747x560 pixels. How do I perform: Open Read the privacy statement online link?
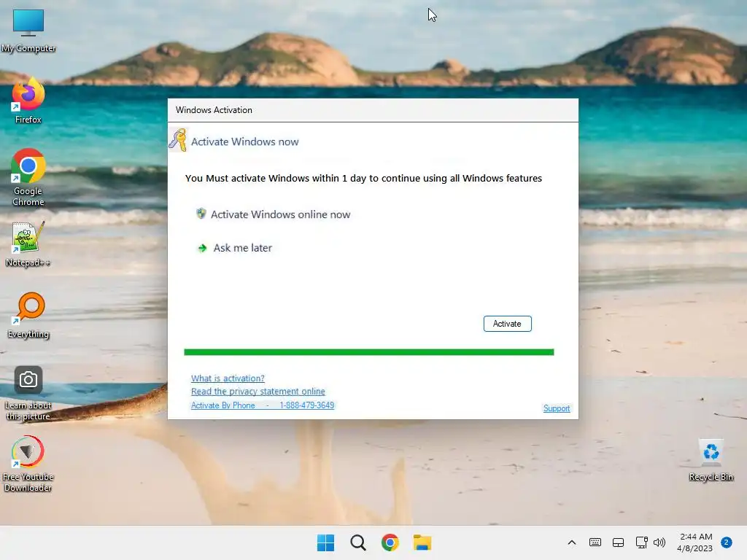pyautogui.click(x=258, y=391)
